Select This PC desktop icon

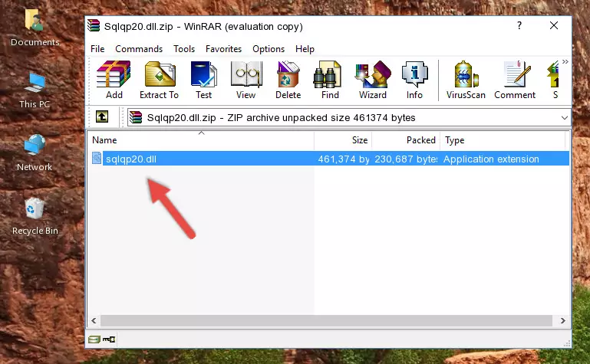[x=35, y=90]
